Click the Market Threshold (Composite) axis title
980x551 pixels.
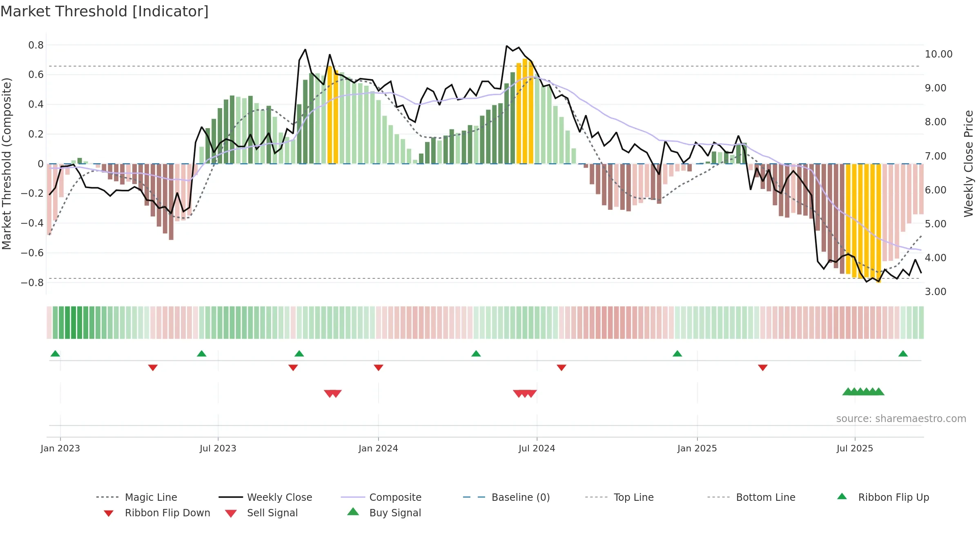tap(7, 163)
